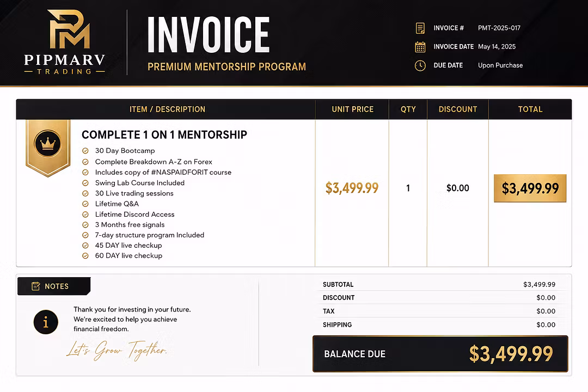This screenshot has height=392, width=588.
Task: Click the Discount column header
Action: 458,109
